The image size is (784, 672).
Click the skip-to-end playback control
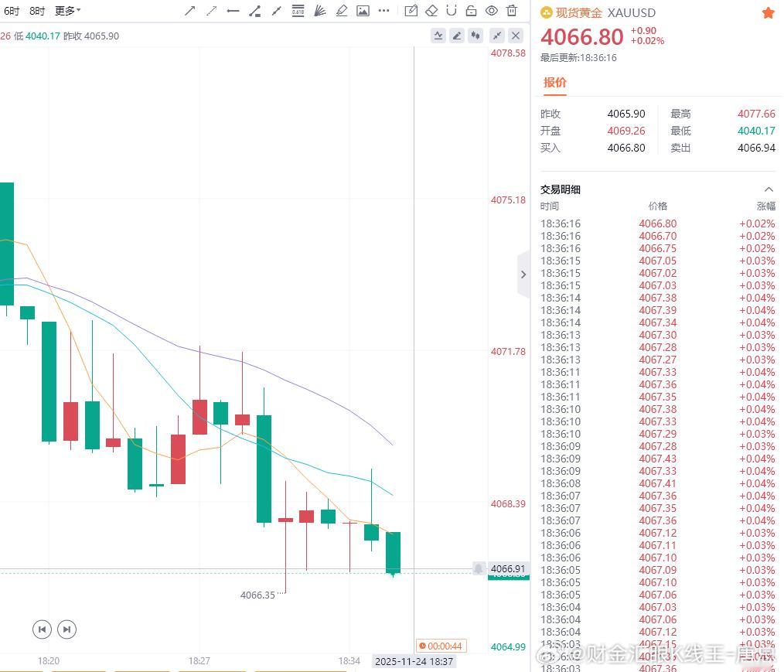click(66, 629)
